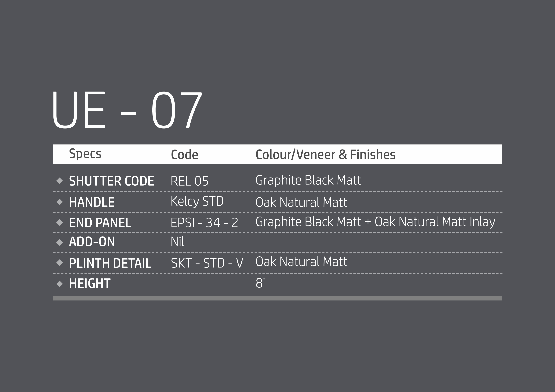Click the Kelcy STD handle code
The height and width of the screenshot is (392, 555).
coord(197,201)
